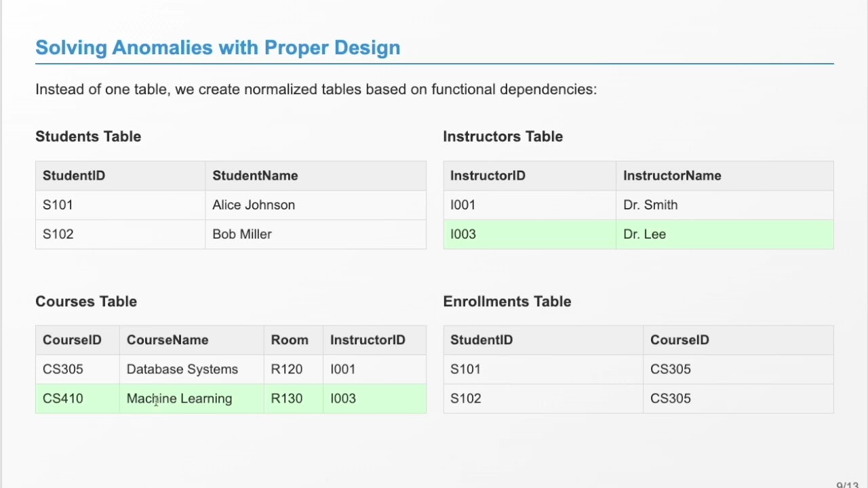This screenshot has width=868, height=488.
Task: Select CourseID header in Courses table
Action: click(x=77, y=340)
